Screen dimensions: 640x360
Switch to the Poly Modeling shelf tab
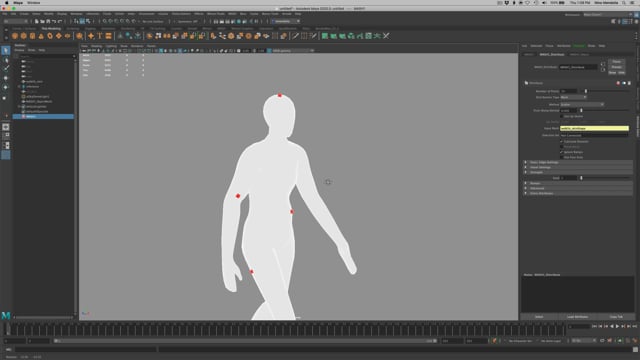(x=51, y=29)
